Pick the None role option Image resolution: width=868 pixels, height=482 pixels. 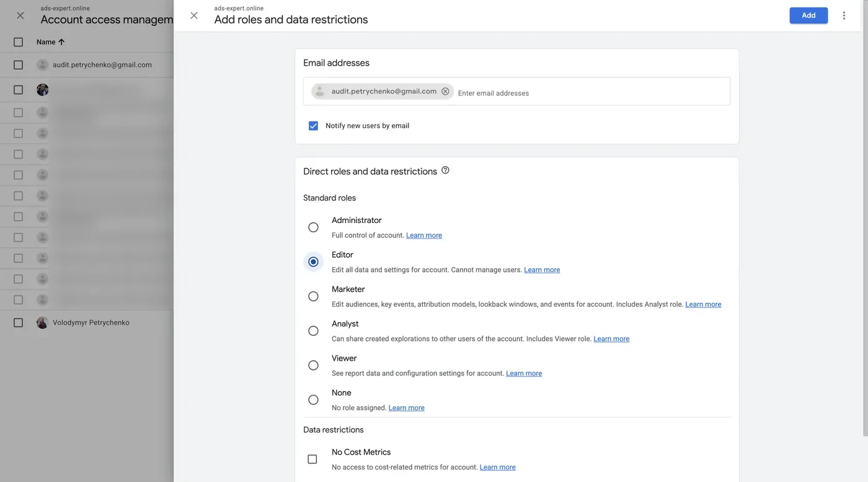coord(313,400)
